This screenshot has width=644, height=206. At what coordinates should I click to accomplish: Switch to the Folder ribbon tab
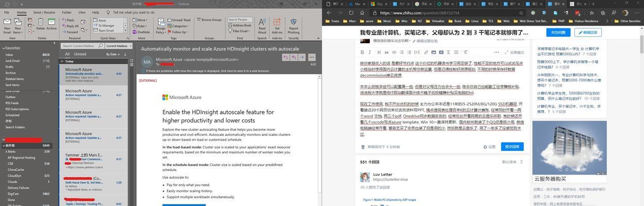tap(67, 12)
